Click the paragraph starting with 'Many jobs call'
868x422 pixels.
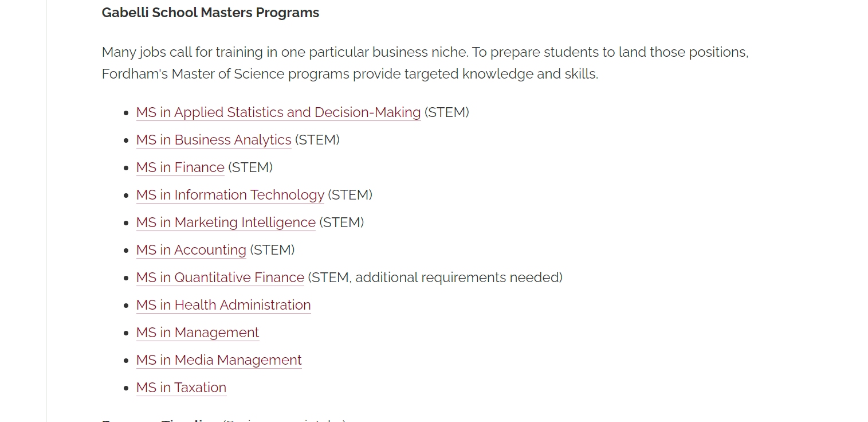click(x=425, y=63)
